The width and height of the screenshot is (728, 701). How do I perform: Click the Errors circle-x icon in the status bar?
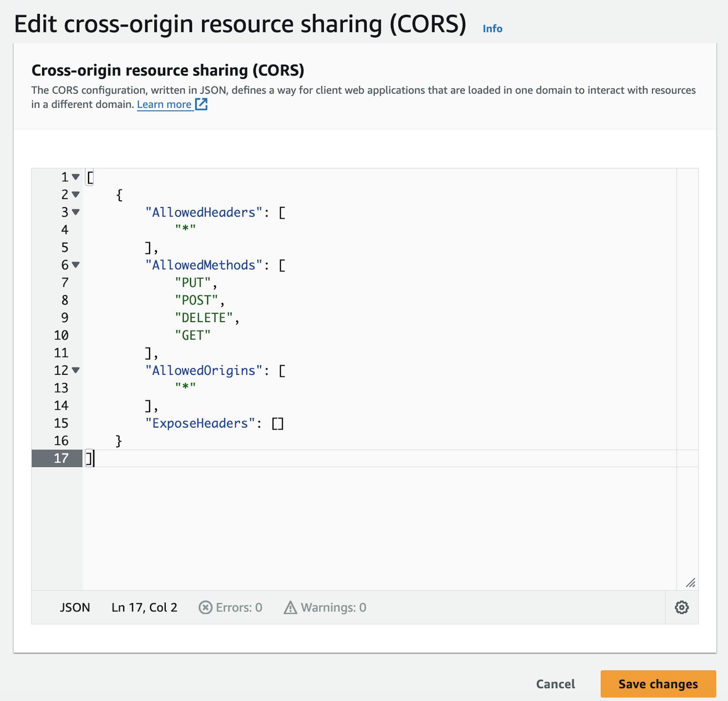[x=205, y=607]
